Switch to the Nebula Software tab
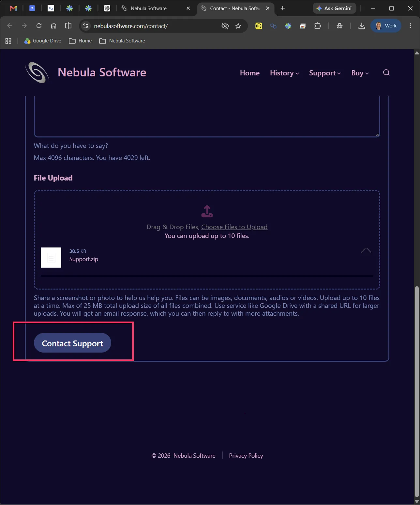Image resolution: width=420 pixels, height=505 pixels. [x=156, y=8]
